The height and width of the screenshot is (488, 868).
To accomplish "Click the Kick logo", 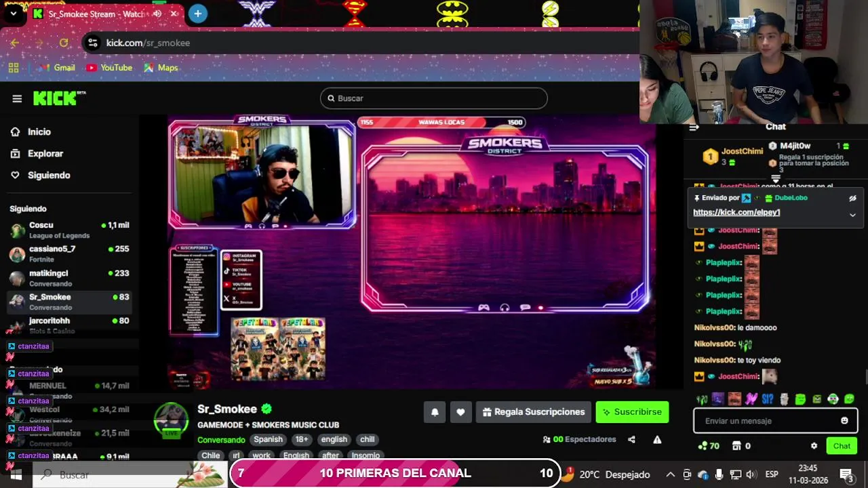I will click(60, 98).
